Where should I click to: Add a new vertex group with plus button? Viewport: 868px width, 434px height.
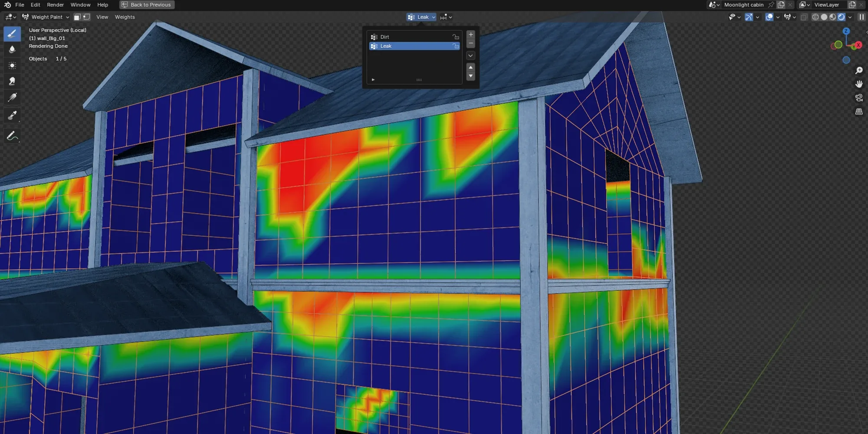[470, 35]
